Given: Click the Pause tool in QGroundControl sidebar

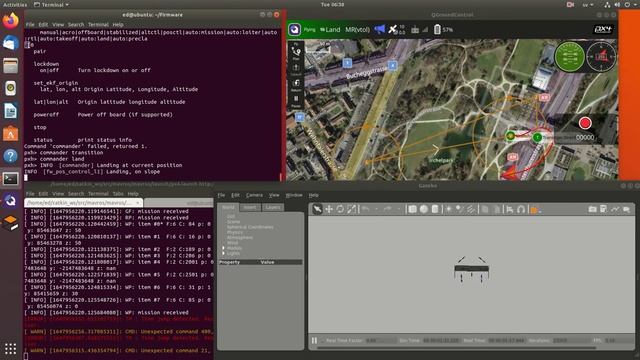Looking at the screenshot, I should [x=296, y=101].
